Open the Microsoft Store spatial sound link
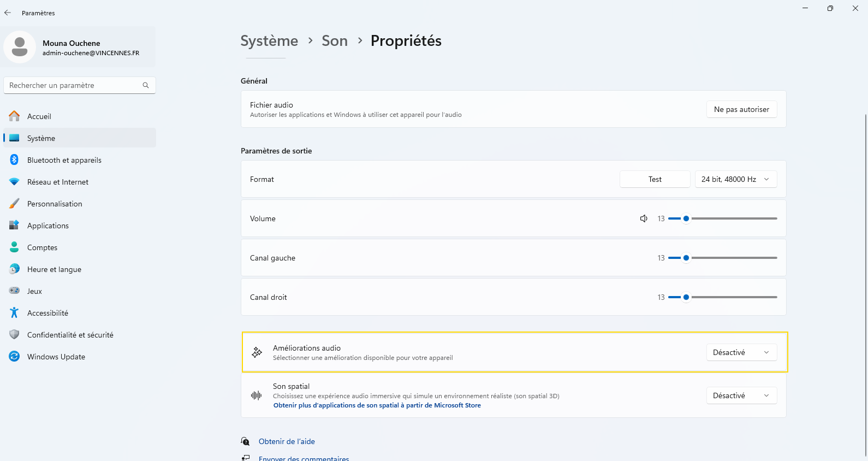Image resolution: width=868 pixels, height=461 pixels. (x=377, y=405)
